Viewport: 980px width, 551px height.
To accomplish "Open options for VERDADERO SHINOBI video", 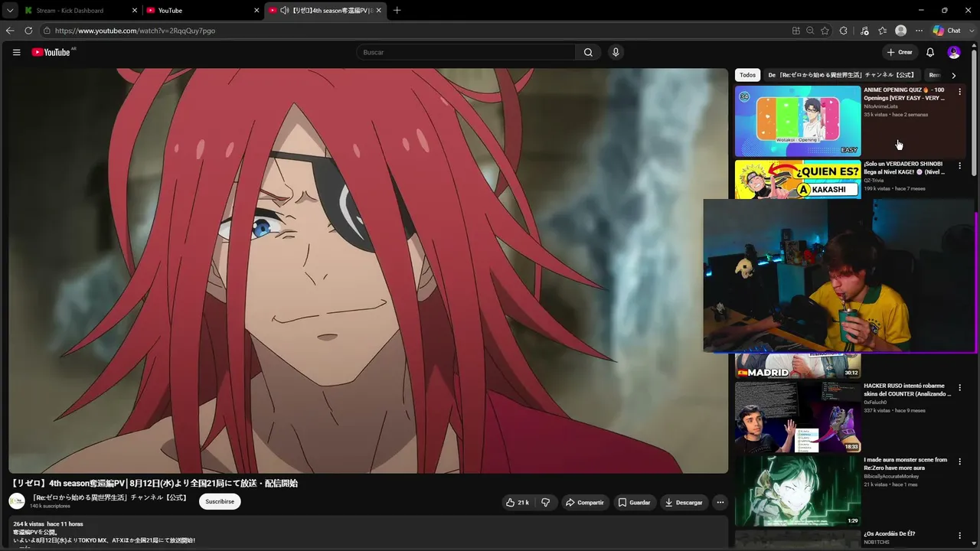I will click(x=960, y=165).
